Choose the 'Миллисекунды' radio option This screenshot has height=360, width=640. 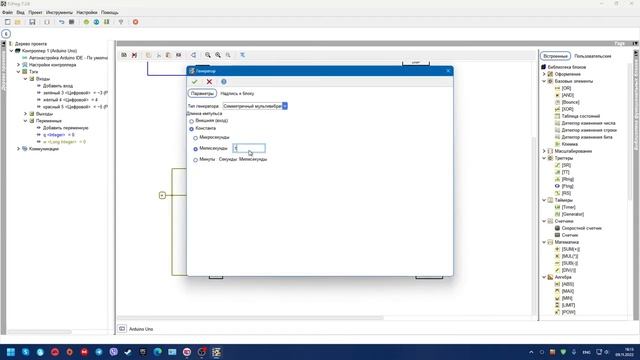(x=196, y=149)
